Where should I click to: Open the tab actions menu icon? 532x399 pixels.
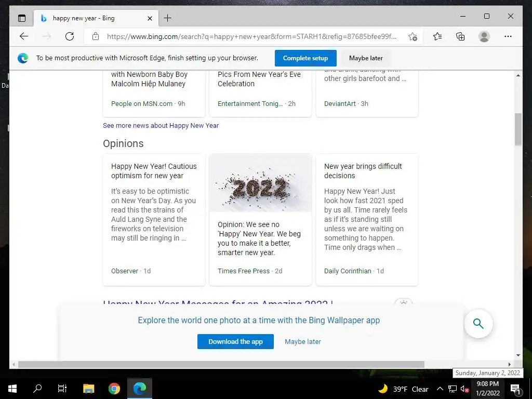tap(22, 18)
